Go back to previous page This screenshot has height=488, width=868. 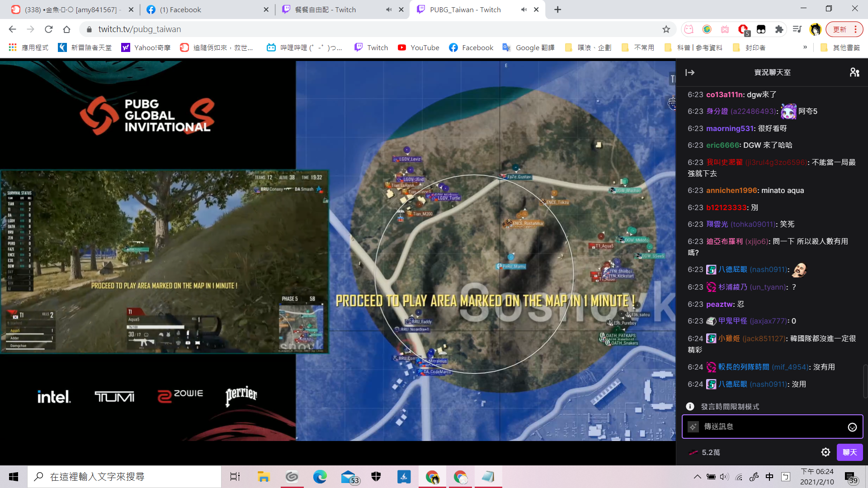tap(12, 29)
